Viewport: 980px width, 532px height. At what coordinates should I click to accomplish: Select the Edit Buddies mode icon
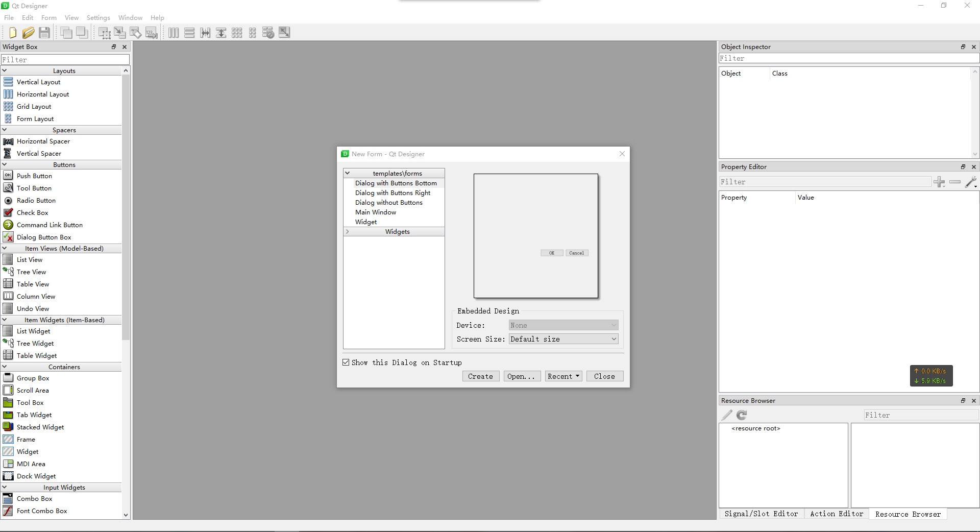[136, 33]
